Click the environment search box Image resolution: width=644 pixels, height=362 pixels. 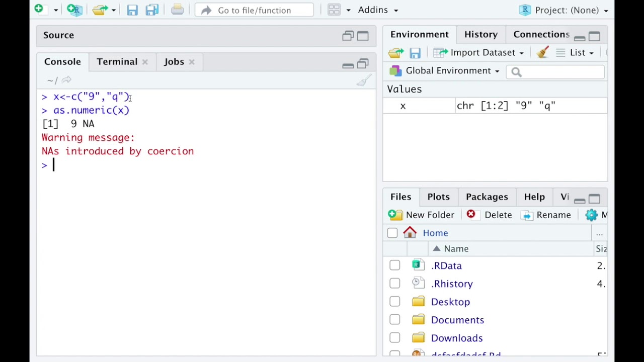point(559,72)
